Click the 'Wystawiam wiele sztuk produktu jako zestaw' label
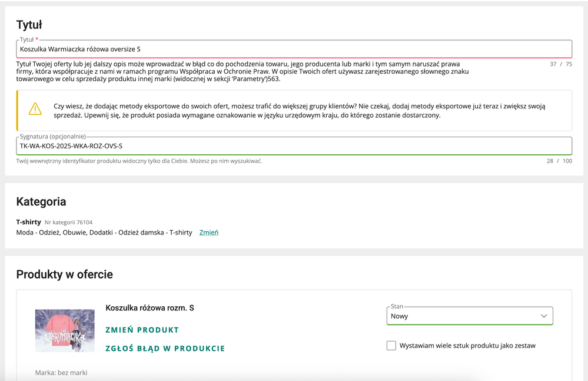588x381 pixels. tap(467, 346)
